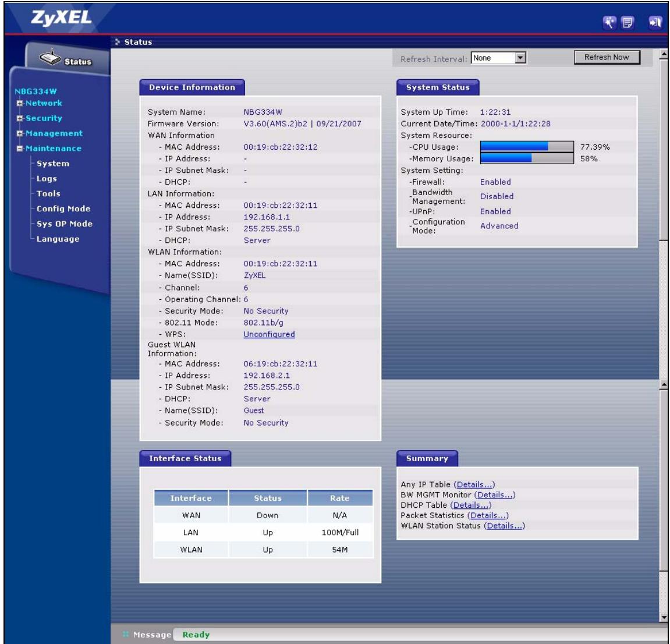Click the WLAN 54M rate cell
This screenshot has height=644, width=670.
[x=340, y=550]
